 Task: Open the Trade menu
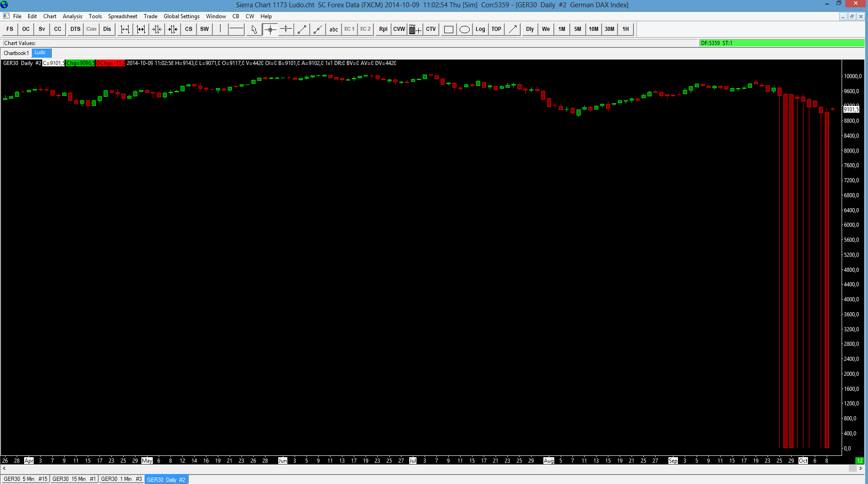tap(151, 16)
